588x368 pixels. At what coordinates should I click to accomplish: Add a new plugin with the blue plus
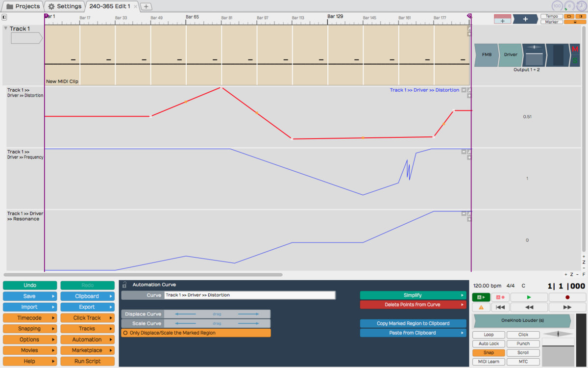pyautogui.click(x=525, y=19)
